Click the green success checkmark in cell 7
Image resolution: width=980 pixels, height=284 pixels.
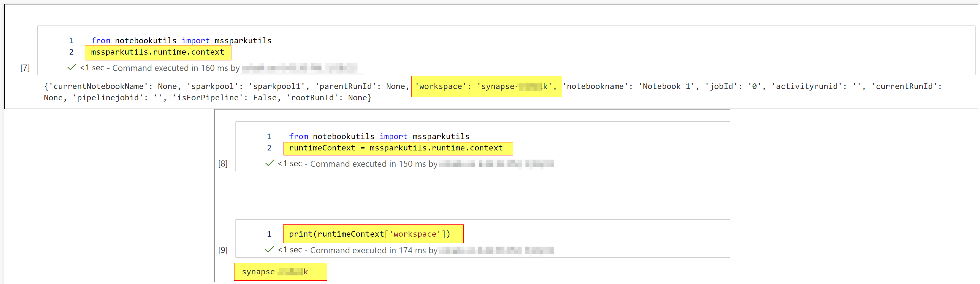click(72, 67)
